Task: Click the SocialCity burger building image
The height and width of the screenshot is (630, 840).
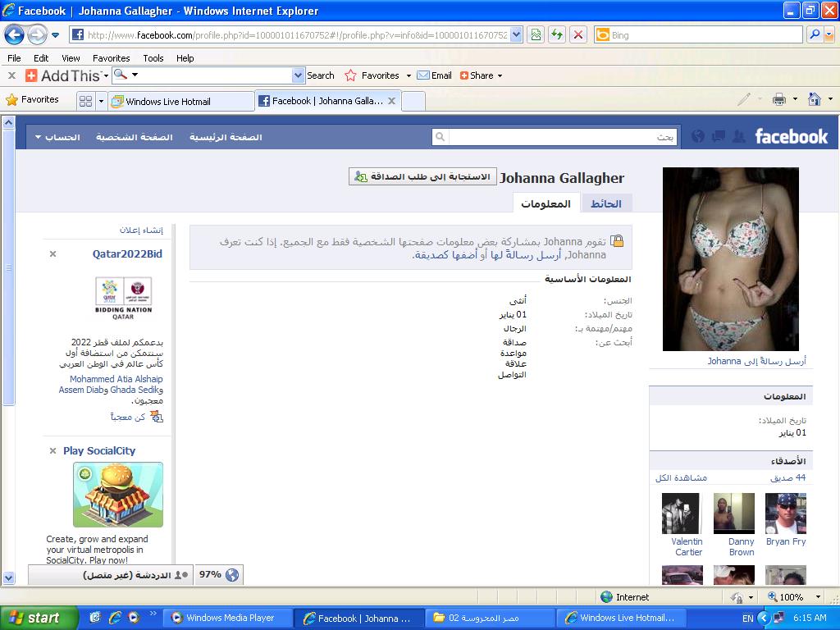Action: point(118,495)
